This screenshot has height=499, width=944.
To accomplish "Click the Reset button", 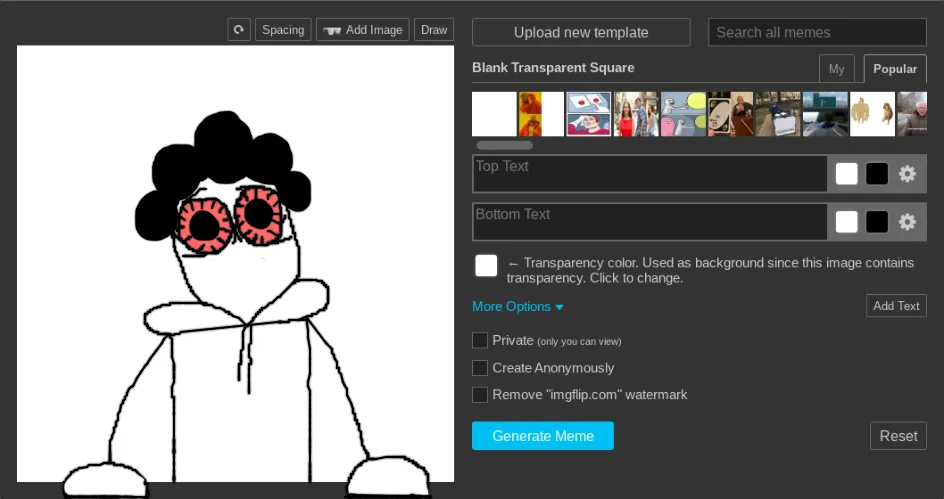I will pos(898,436).
